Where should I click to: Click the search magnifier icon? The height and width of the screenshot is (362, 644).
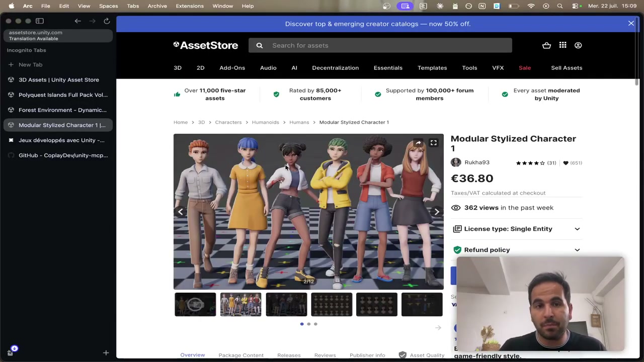pyautogui.click(x=260, y=45)
